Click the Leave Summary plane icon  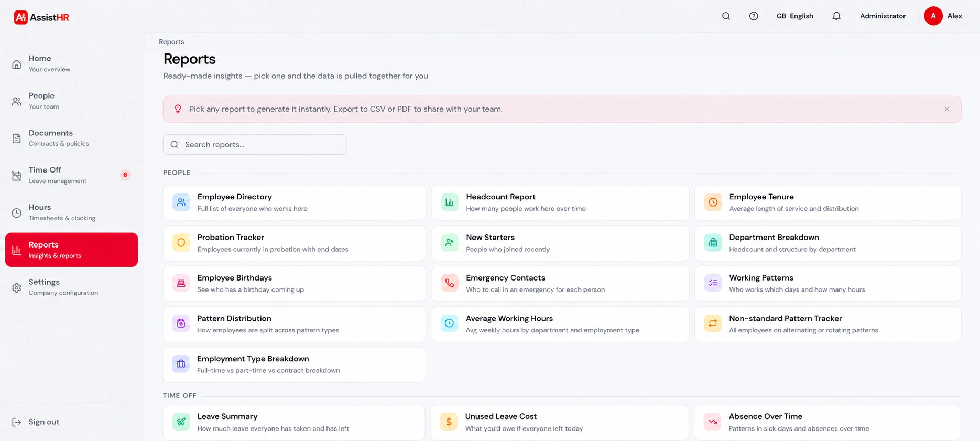coord(181,422)
